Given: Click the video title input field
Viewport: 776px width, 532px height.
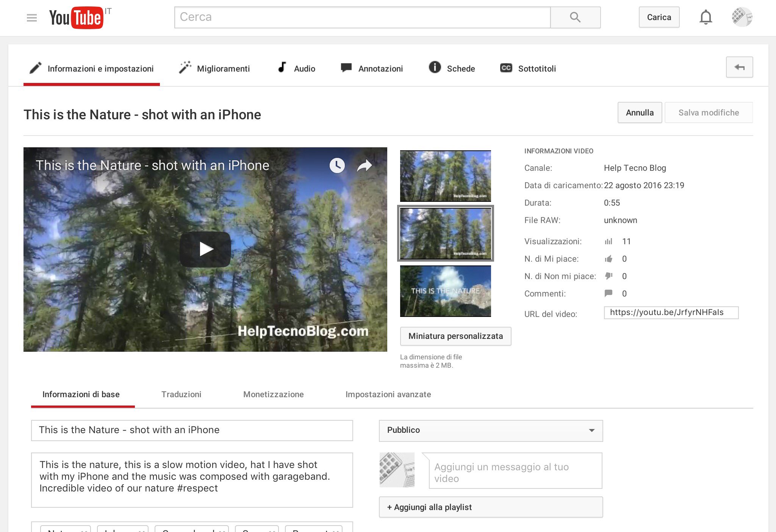Looking at the screenshot, I should pyautogui.click(x=192, y=430).
